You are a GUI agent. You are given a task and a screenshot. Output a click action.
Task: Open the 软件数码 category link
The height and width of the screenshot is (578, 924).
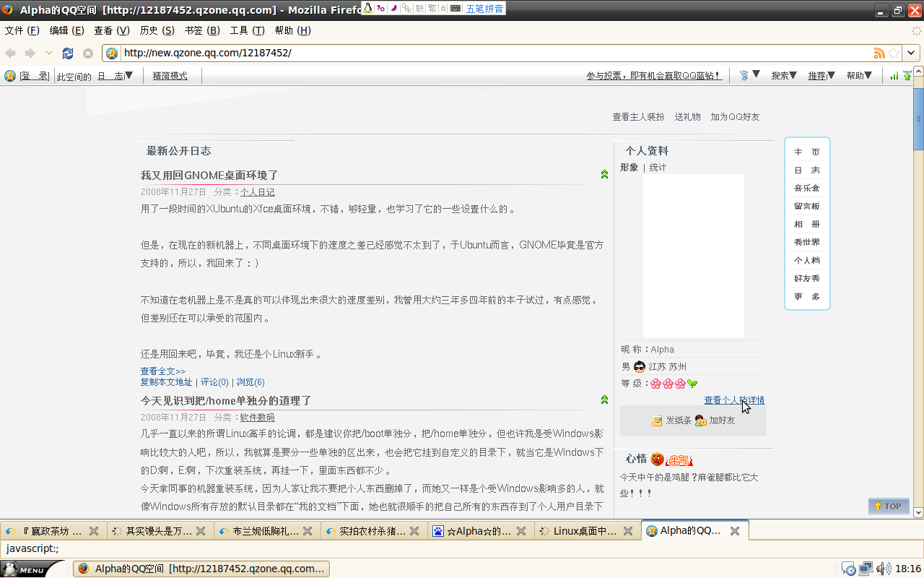click(258, 418)
